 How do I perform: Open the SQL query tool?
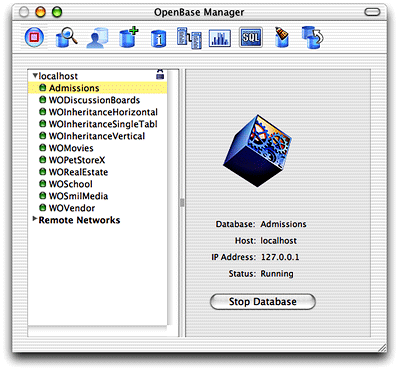tap(250, 37)
